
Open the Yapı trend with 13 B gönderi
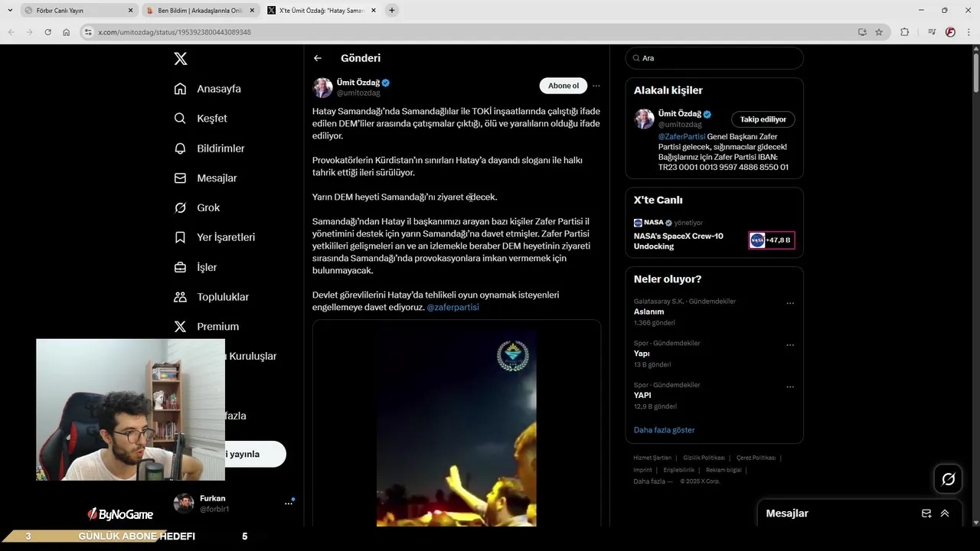click(x=642, y=354)
